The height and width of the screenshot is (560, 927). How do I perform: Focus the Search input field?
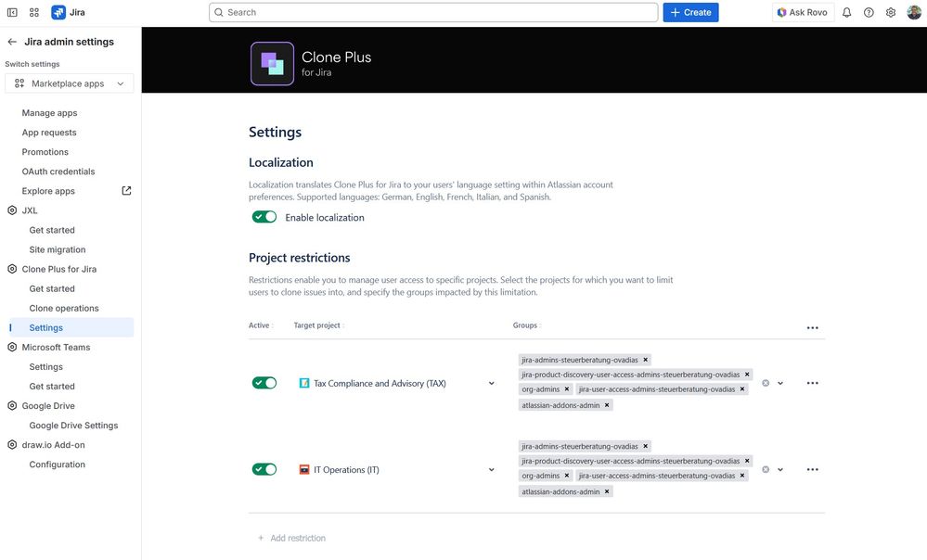pos(433,12)
